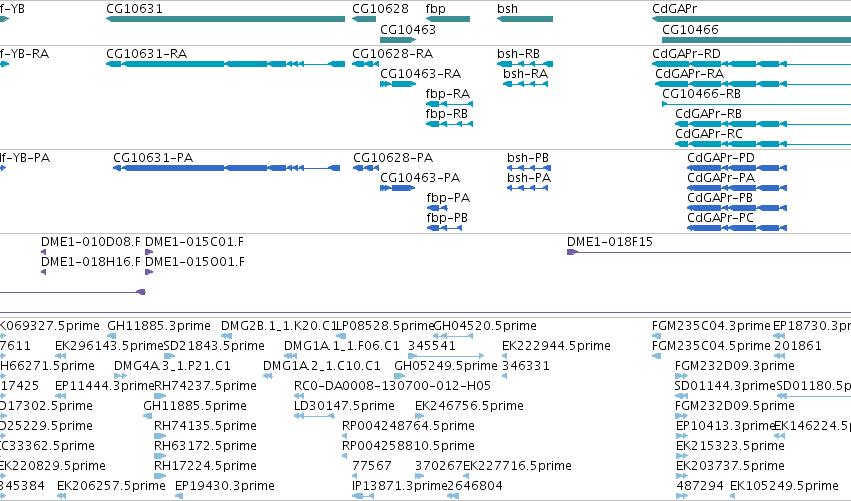
Task: Select transcript CdGAPr-RC
Action: [763, 144]
